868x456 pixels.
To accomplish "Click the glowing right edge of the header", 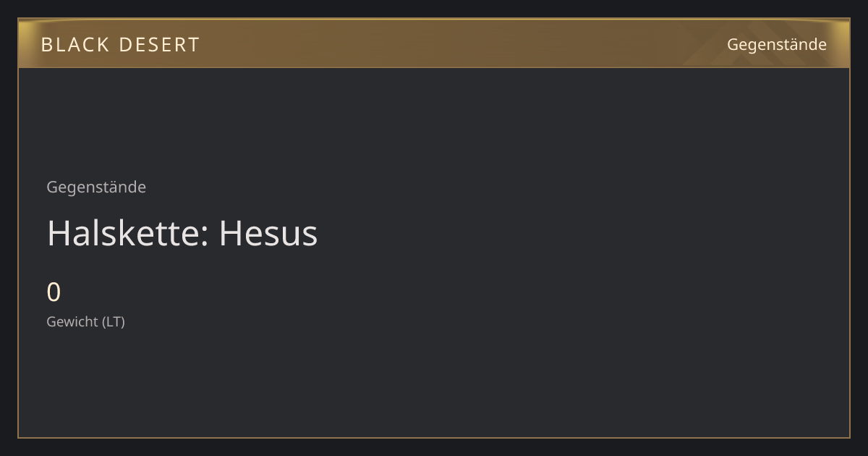I will point(844,43).
